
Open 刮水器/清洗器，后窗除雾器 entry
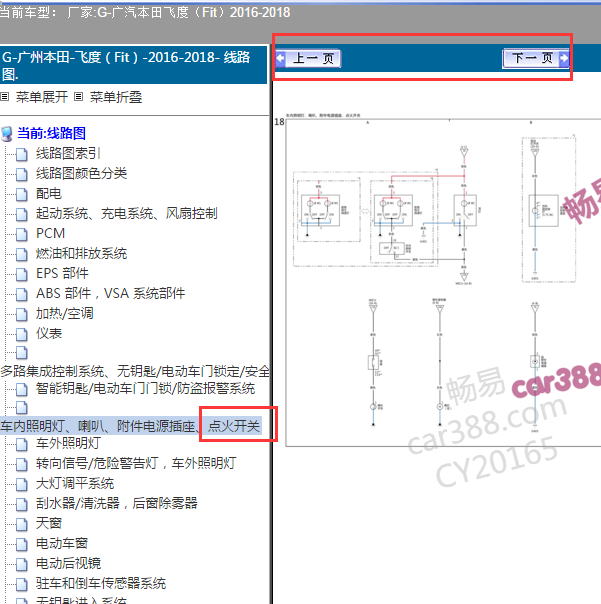tap(116, 503)
